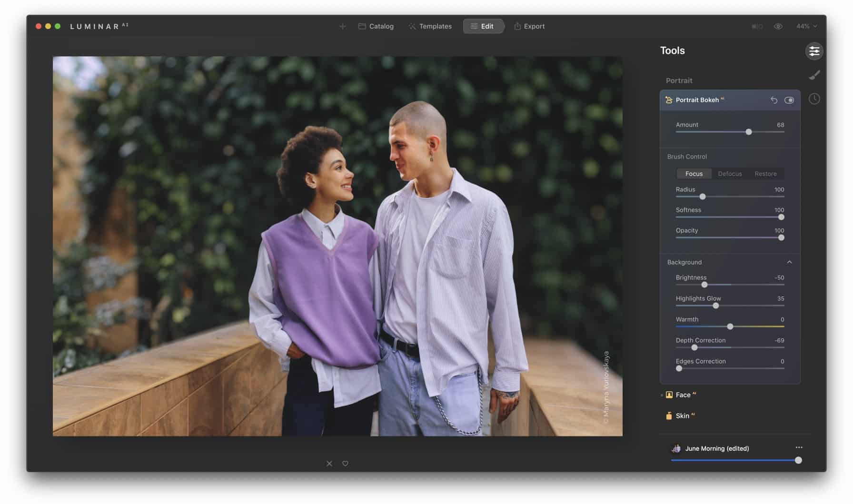Click the Warmth slider handle
Viewport: 853px width, 504px height.
click(x=730, y=326)
